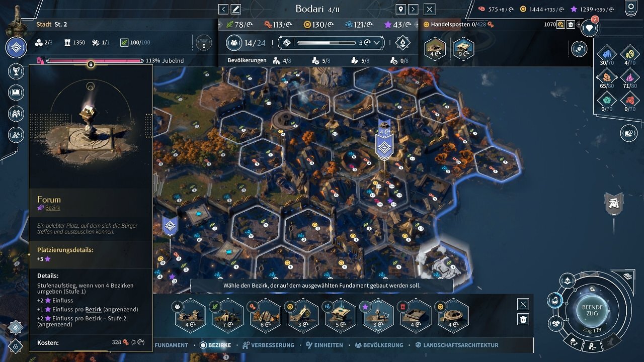Click the city cycle icon below end turn
The width and height of the screenshot is (644, 362).
pyautogui.click(x=593, y=346)
